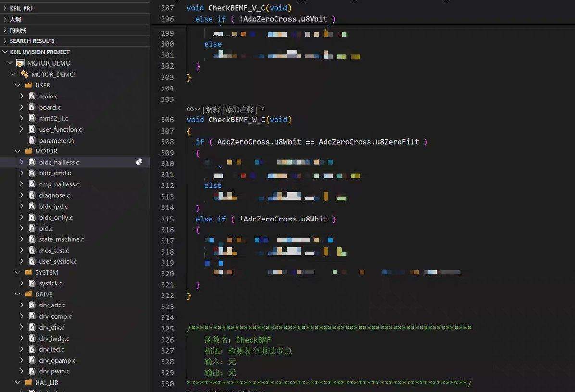Click the cmp_hallless.c file icon
Viewport: 575px width, 392px height.
[32, 184]
